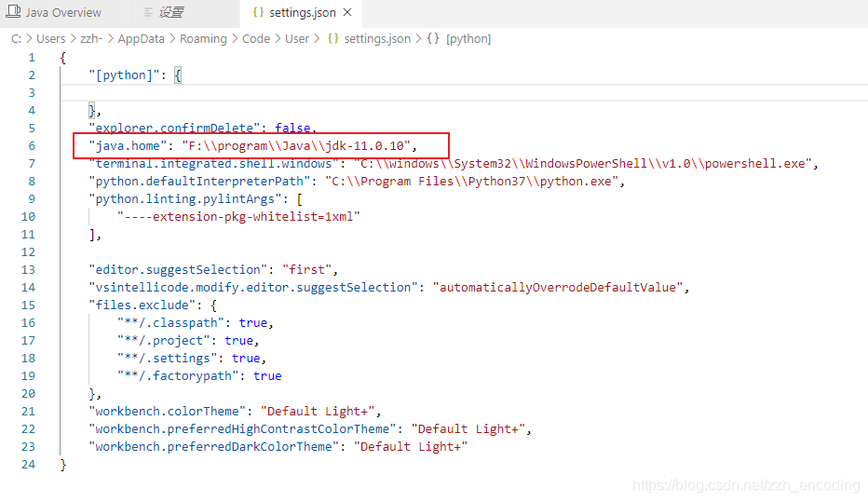Viewport: 868px width, 502px height.
Task: Click the "**/.project" entry
Action: coord(163,341)
